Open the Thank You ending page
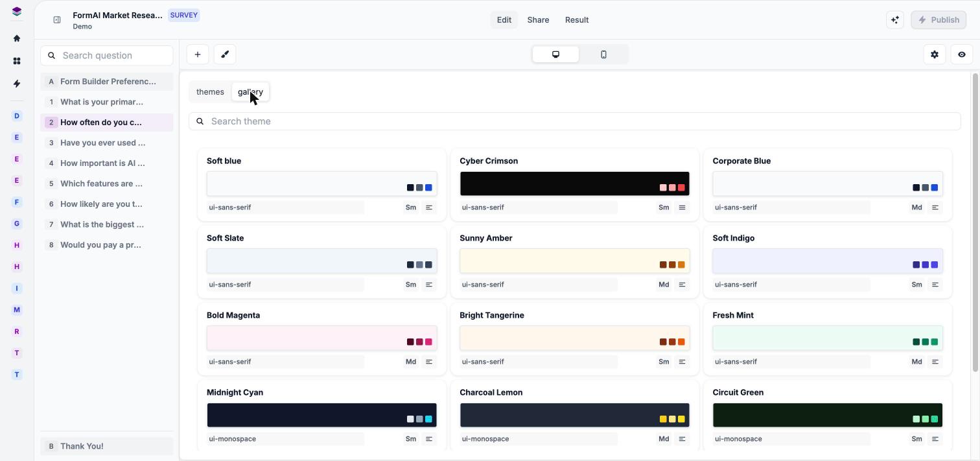Image resolution: width=980 pixels, height=461 pixels. (107, 446)
